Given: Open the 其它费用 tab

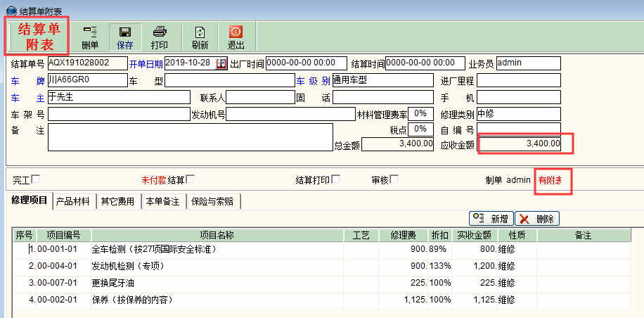Looking at the screenshot, I should point(117,202).
